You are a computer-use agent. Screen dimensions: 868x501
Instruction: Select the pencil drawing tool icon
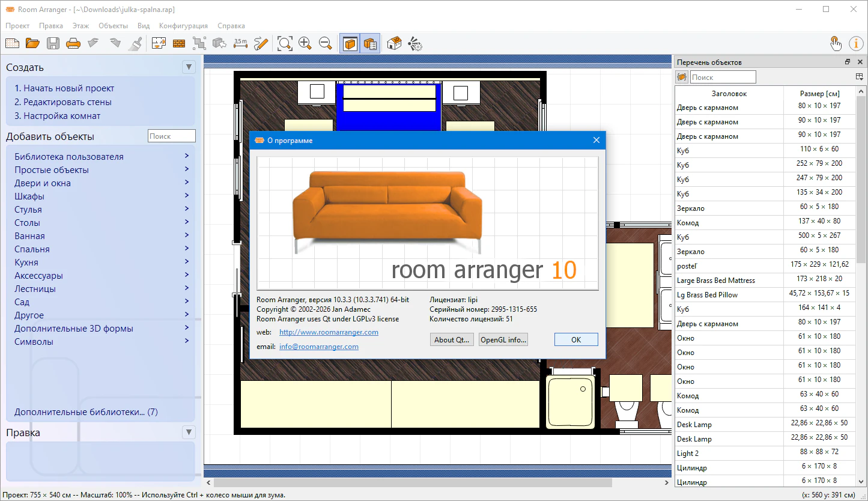[x=261, y=43]
